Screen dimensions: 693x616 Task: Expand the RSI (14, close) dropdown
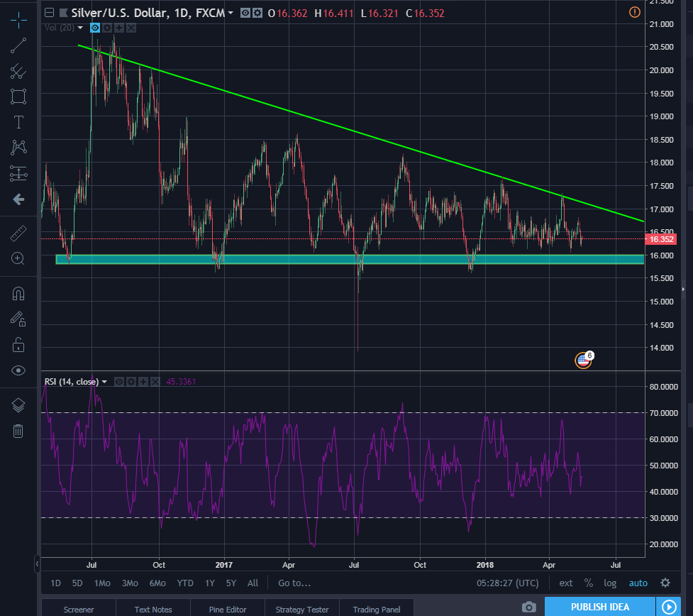[x=104, y=382]
